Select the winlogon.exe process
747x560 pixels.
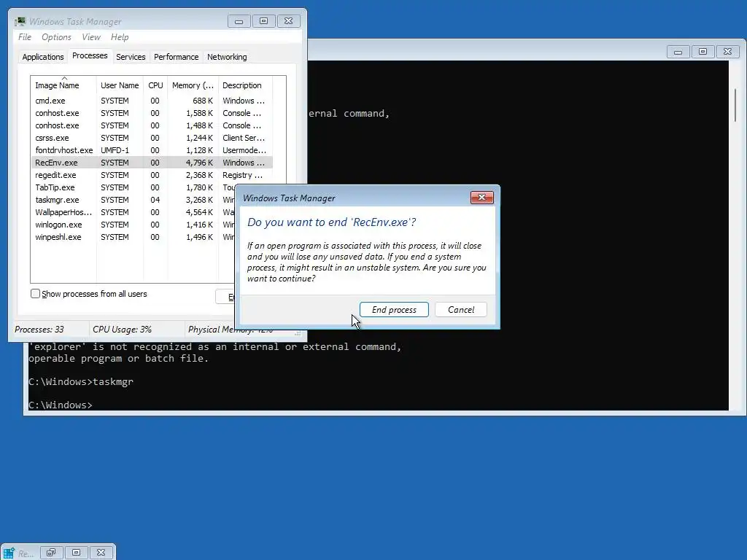tap(133, 225)
